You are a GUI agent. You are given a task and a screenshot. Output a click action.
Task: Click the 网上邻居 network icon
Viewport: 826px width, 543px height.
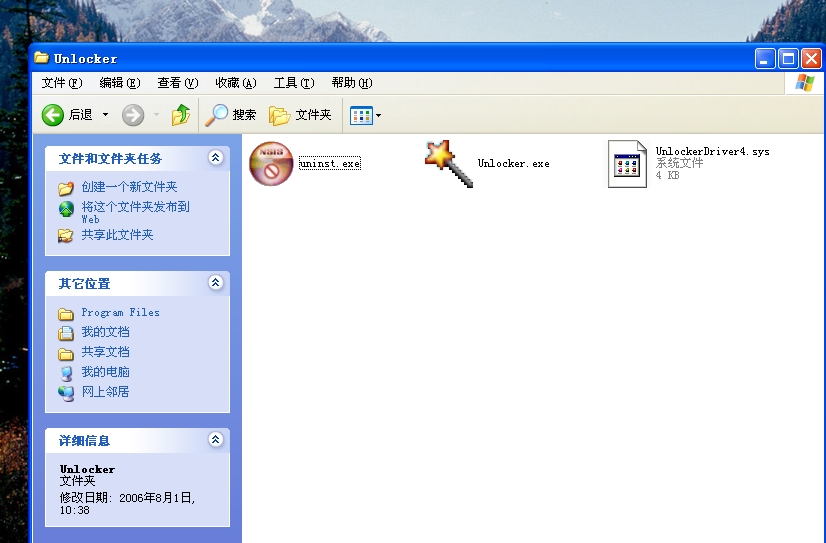tap(66, 393)
